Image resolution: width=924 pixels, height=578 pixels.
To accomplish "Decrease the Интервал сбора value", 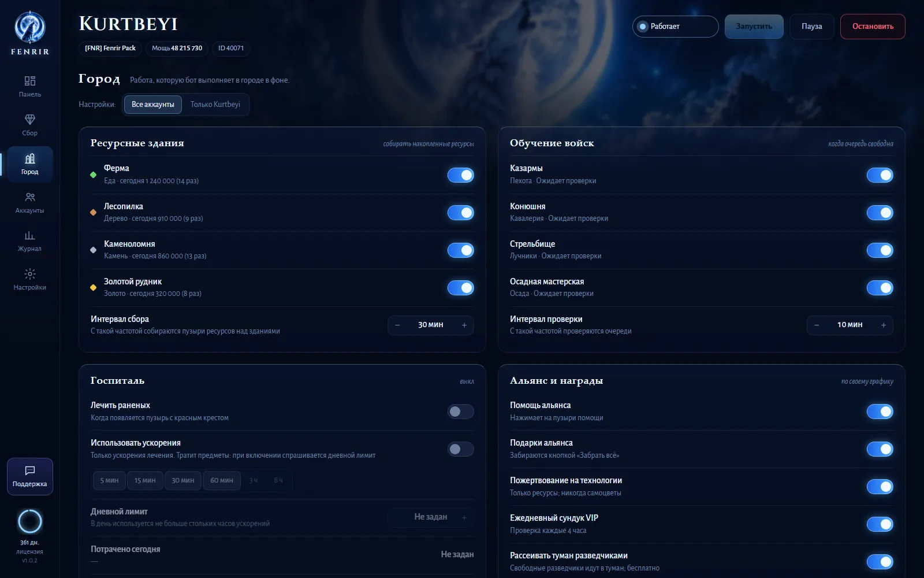I will (397, 325).
